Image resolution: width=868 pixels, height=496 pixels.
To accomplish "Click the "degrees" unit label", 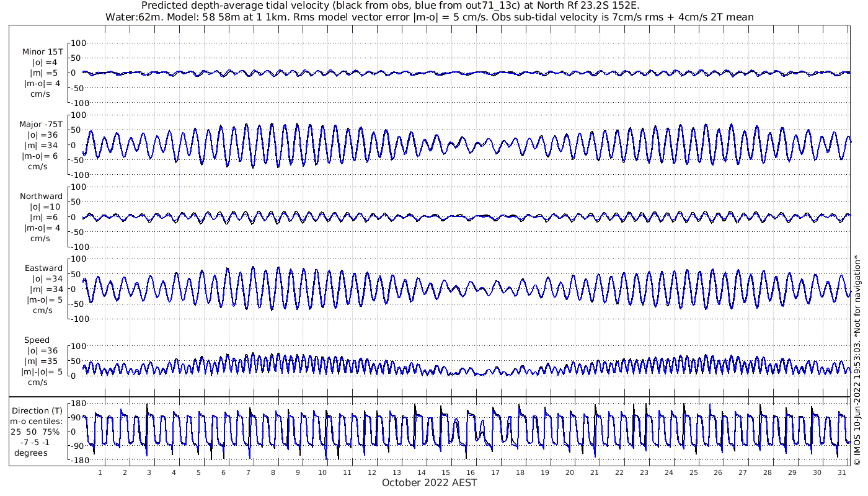I will (x=30, y=453).
